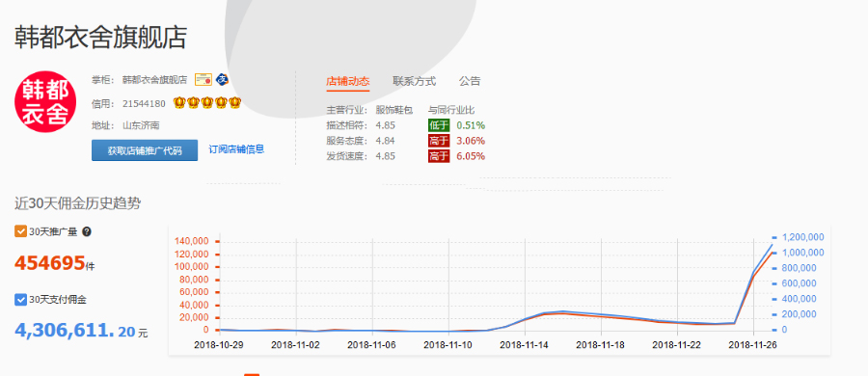The width and height of the screenshot is (868, 376).
Task: Toggle the blue 30天支付佣金 checkbox
Action: [x=20, y=300]
